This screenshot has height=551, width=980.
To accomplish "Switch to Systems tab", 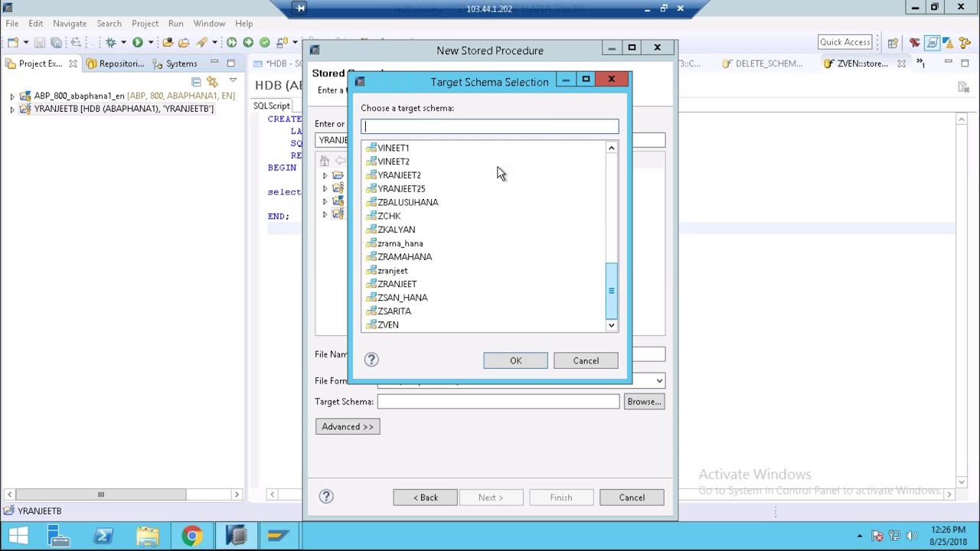I will click(175, 64).
